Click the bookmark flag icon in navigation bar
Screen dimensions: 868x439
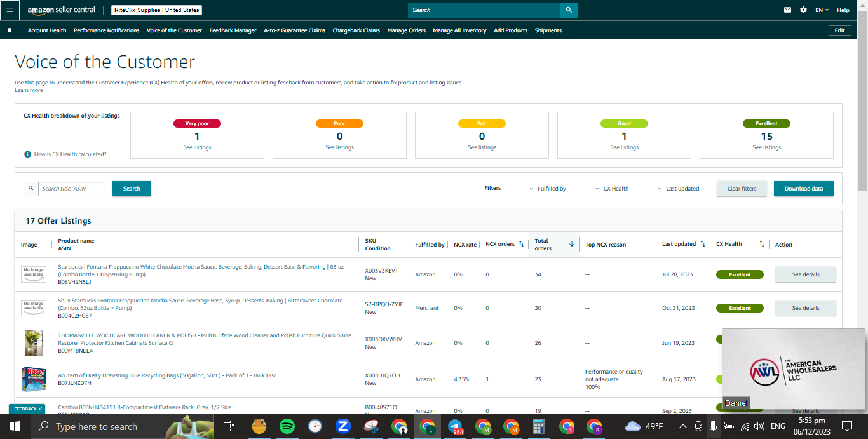(x=10, y=30)
